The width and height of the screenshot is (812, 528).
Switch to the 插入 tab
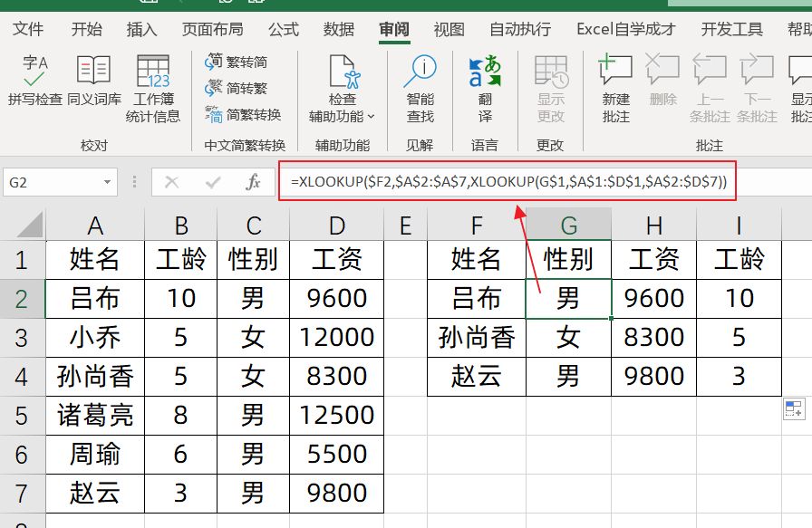(141, 29)
